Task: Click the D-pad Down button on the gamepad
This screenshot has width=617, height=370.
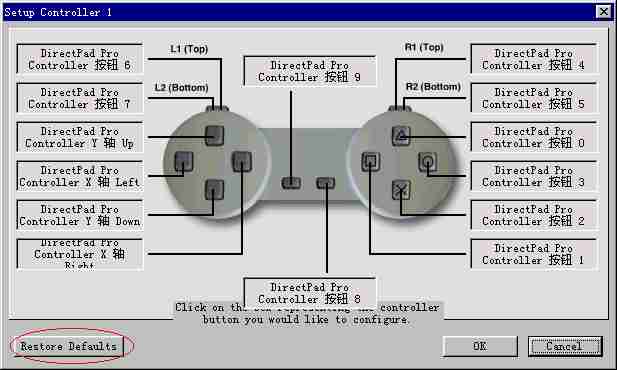Action: [214, 190]
